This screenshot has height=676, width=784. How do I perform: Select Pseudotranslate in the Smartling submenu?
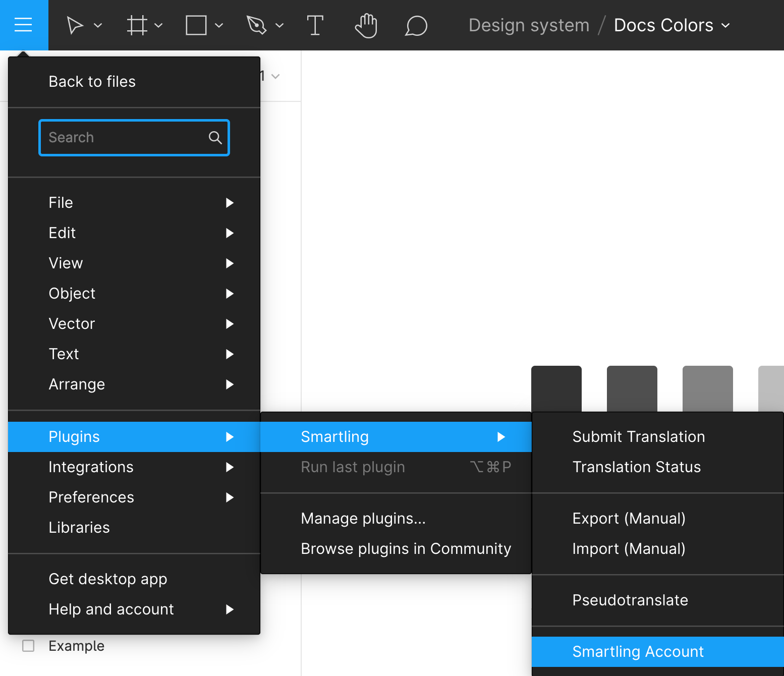point(630,600)
